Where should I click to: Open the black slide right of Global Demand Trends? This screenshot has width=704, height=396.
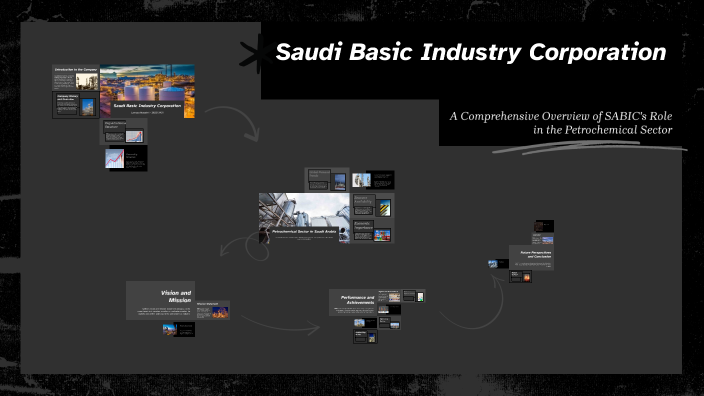pyautogui.click(x=373, y=180)
